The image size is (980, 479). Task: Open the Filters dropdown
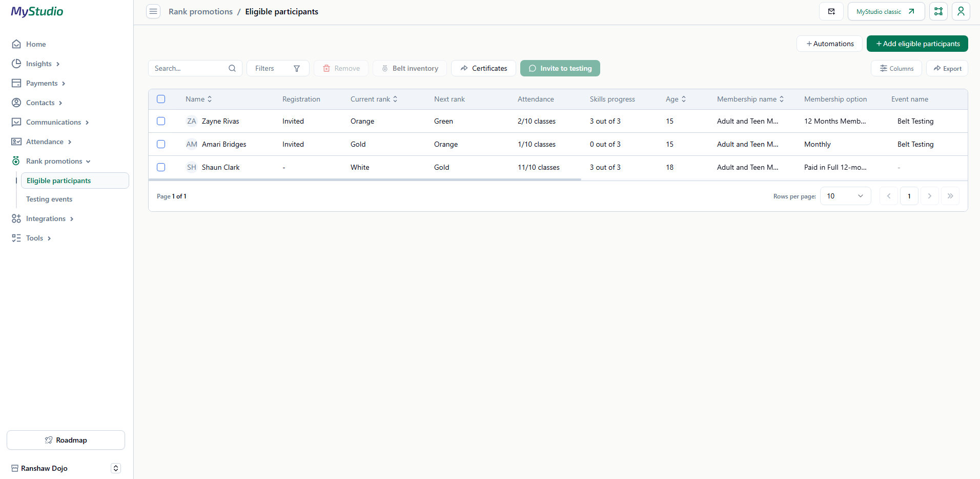click(278, 68)
